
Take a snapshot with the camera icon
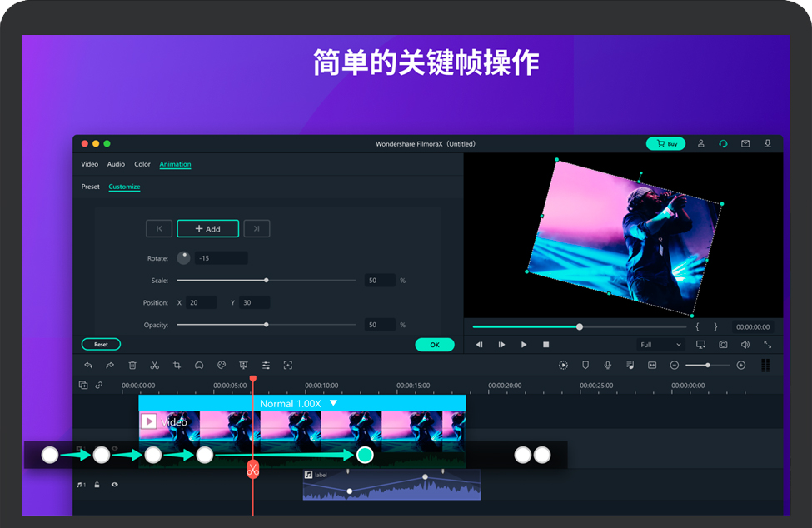[x=723, y=345]
